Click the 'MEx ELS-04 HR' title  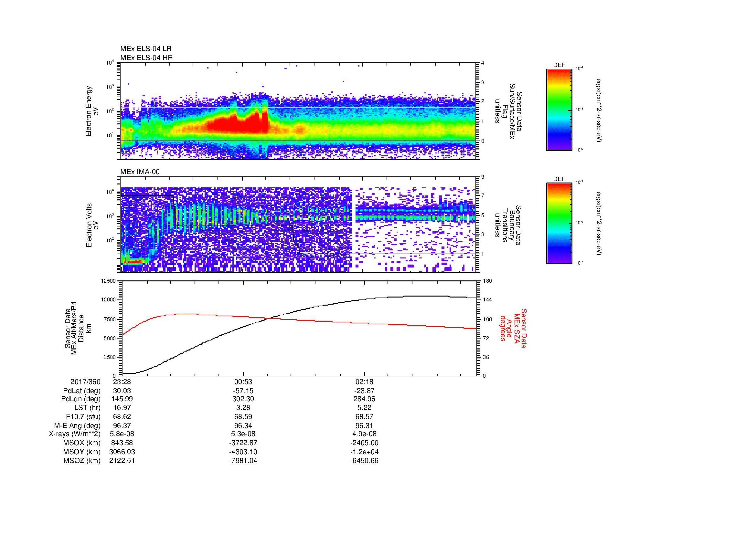pos(146,58)
